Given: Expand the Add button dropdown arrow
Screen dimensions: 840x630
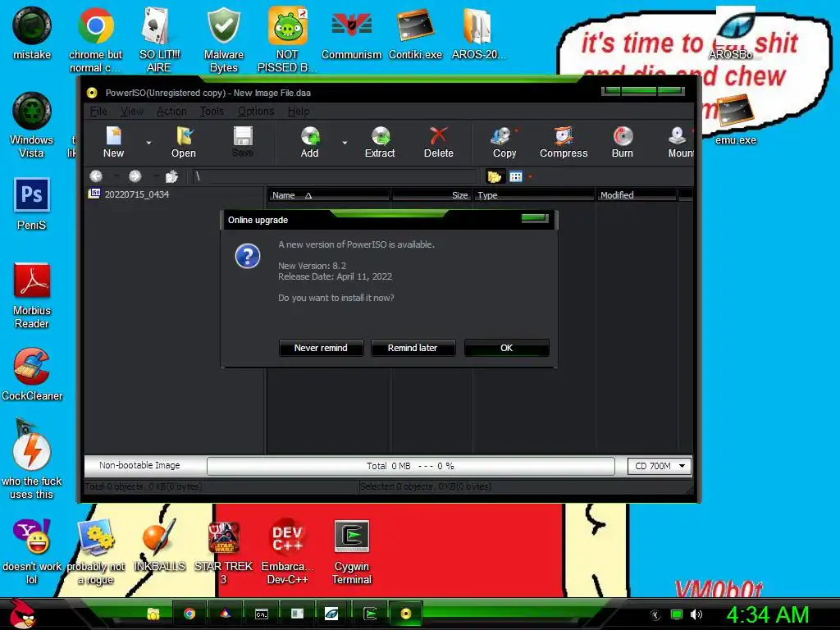Looking at the screenshot, I should click(x=345, y=143).
